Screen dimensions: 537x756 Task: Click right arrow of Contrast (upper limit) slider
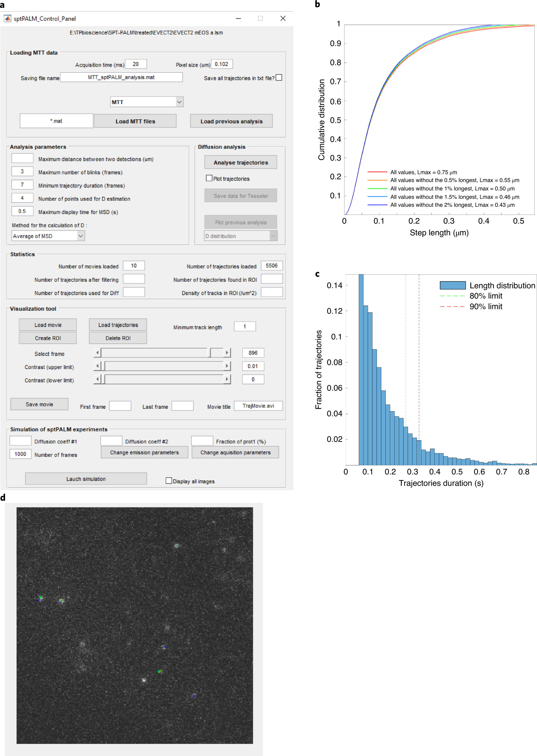(x=227, y=366)
